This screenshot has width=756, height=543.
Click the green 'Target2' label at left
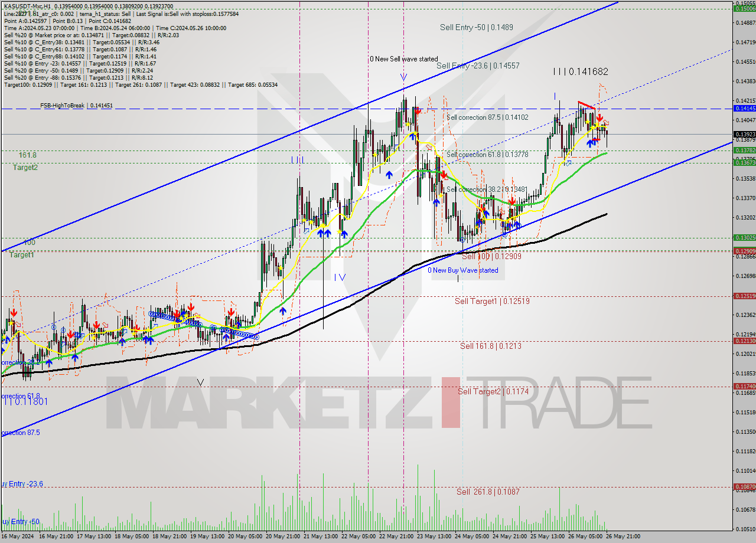point(25,168)
